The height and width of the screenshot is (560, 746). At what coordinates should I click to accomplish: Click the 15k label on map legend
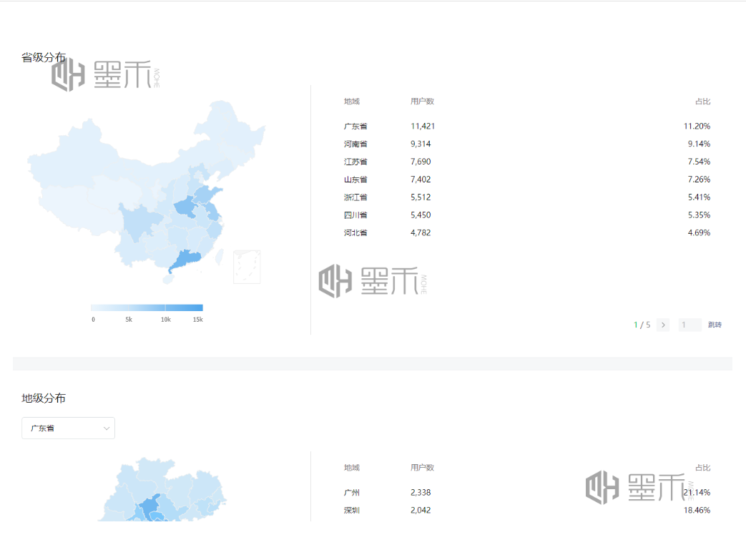tap(198, 320)
